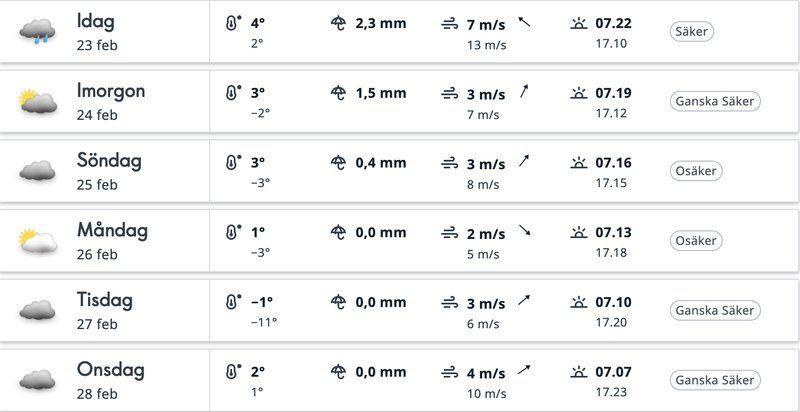Image resolution: width=800 pixels, height=412 pixels.
Task: Click the Ganska Säker badge for Imorgon
Action: coord(715,101)
